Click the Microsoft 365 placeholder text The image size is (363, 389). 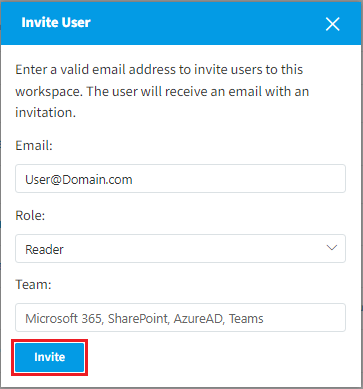63,319
